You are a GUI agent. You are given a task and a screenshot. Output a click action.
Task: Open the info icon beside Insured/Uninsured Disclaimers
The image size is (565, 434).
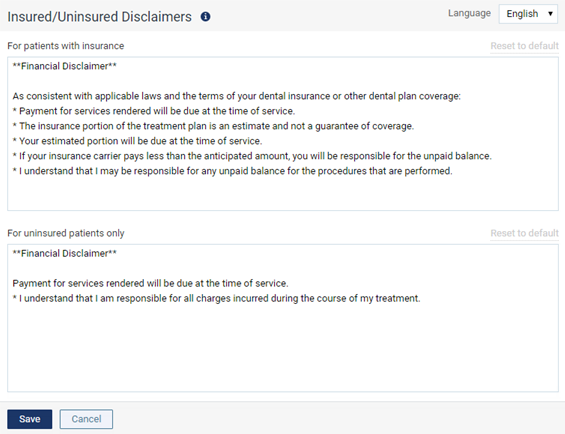(x=205, y=17)
